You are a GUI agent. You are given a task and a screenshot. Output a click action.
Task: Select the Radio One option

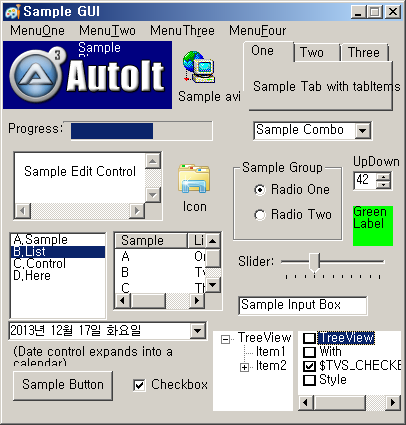click(x=292, y=190)
